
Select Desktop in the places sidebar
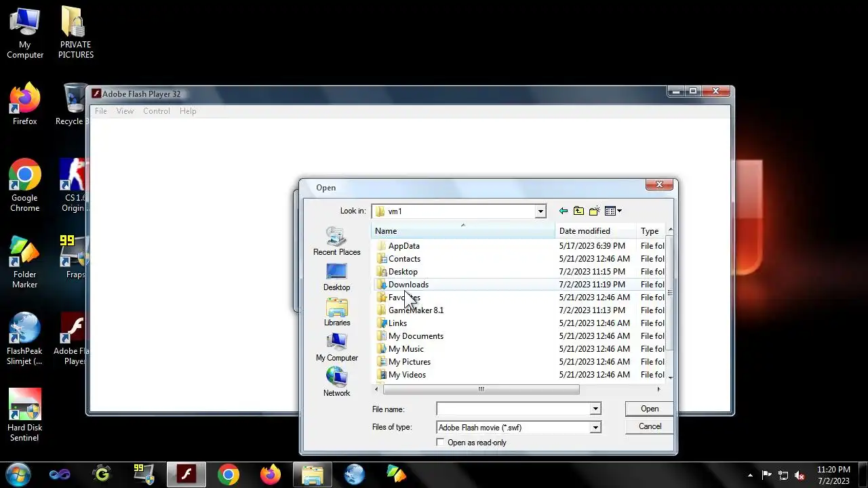point(336,277)
